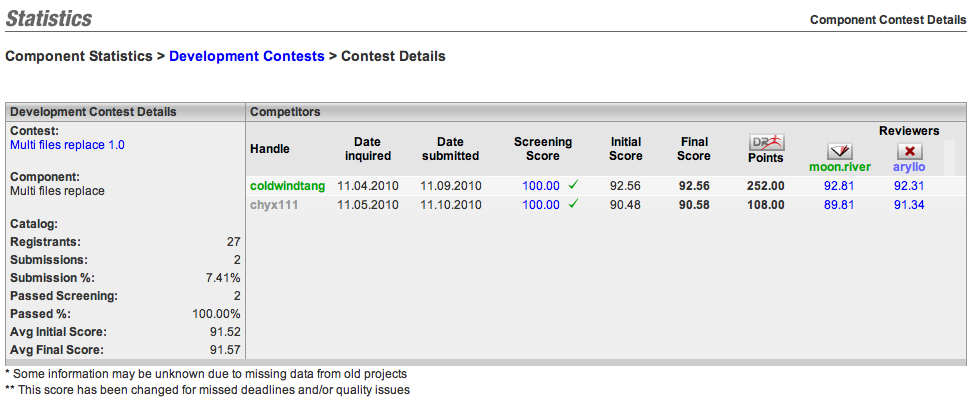The image size is (970, 402).
Task: Click the Final Score column heading
Action: click(x=693, y=148)
